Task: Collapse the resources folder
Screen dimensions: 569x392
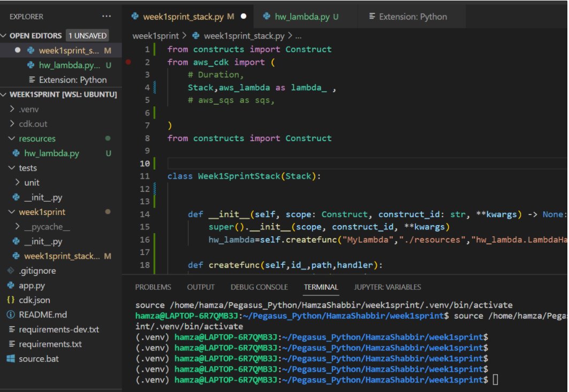Action: [x=11, y=138]
